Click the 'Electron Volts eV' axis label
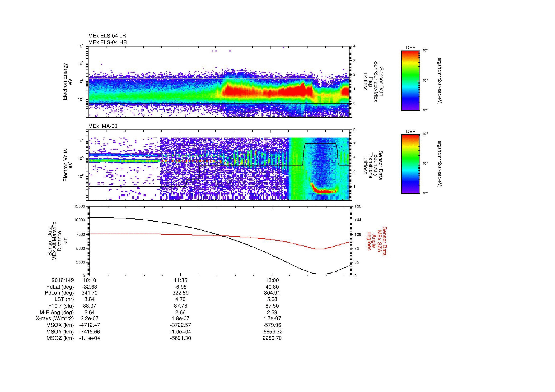Image resolution: width=555 pixels, height=392 pixels. click(67, 166)
